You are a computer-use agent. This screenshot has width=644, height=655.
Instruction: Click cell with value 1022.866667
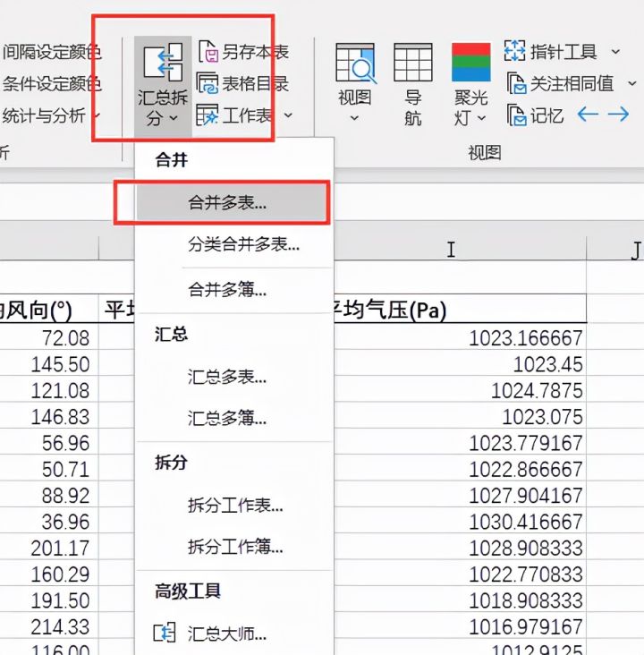(x=460, y=469)
